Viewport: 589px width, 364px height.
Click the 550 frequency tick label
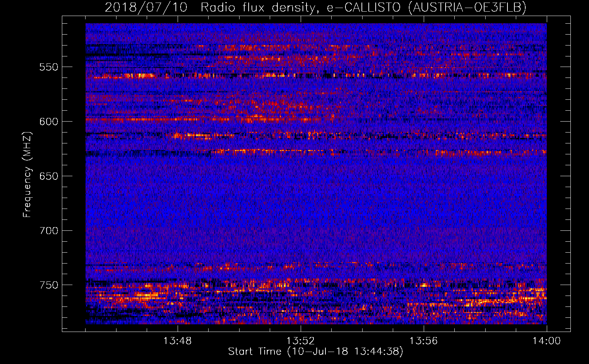click(x=49, y=67)
